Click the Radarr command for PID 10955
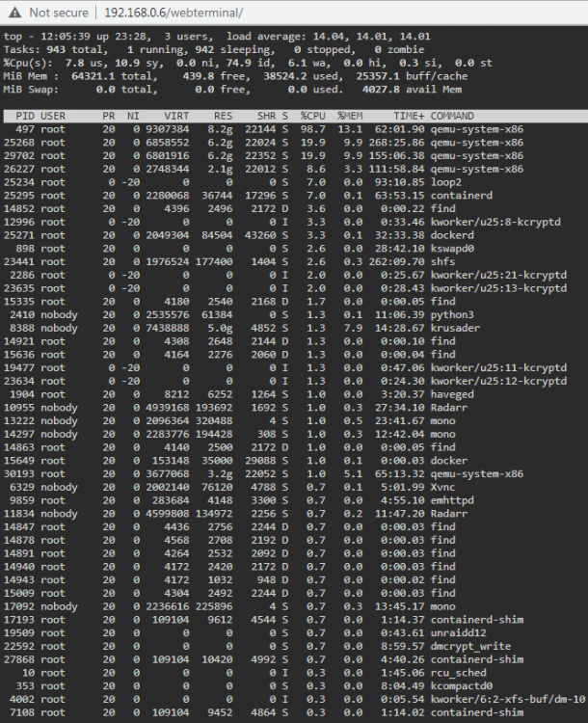 click(x=449, y=408)
